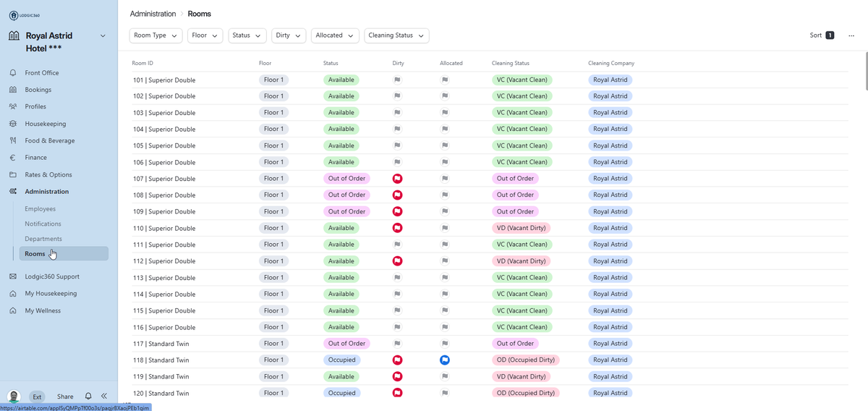
Task: Click row "117 | Standard Twin"
Action: coord(490,344)
